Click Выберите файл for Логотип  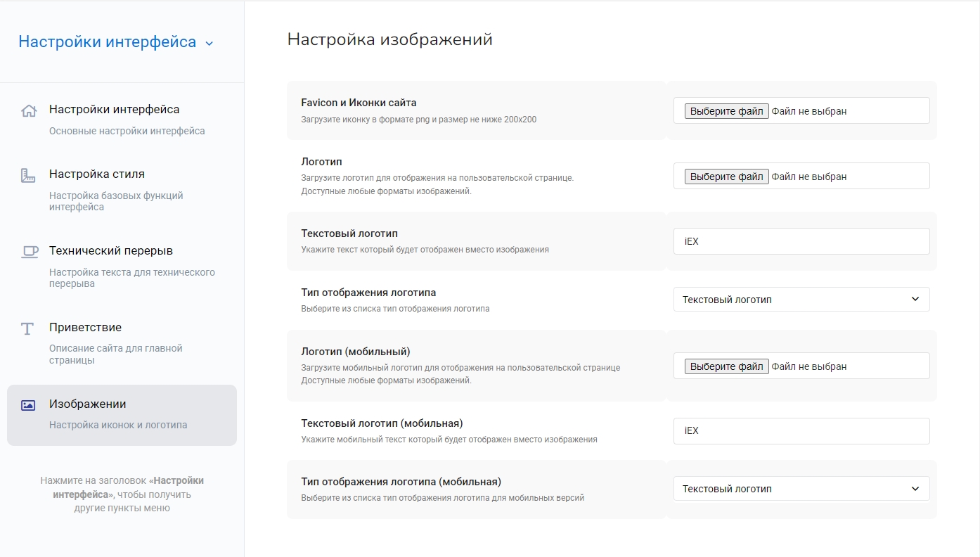[726, 177]
